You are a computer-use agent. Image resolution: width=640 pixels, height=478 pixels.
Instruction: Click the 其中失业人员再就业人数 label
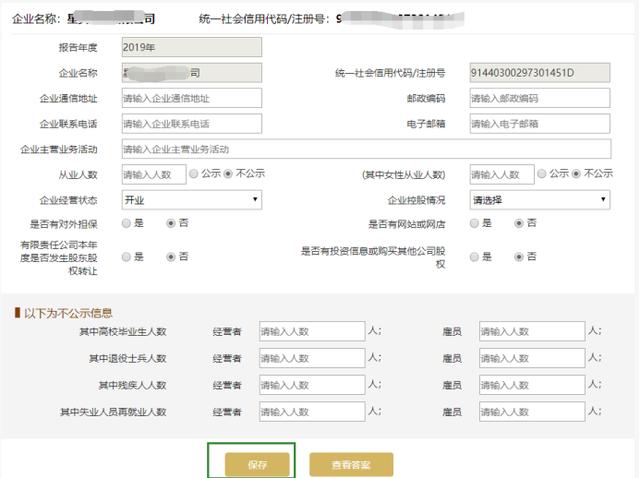pyautogui.click(x=113, y=412)
